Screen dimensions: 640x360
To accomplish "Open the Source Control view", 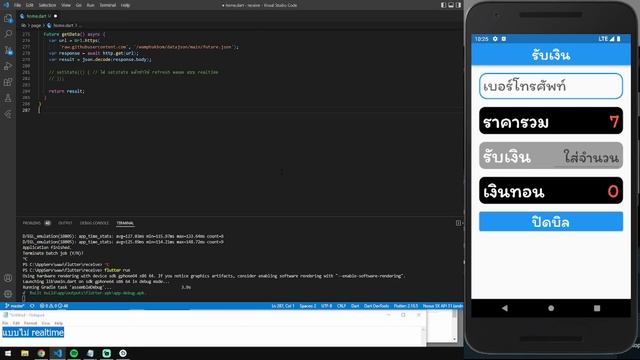I will pos(8,51).
